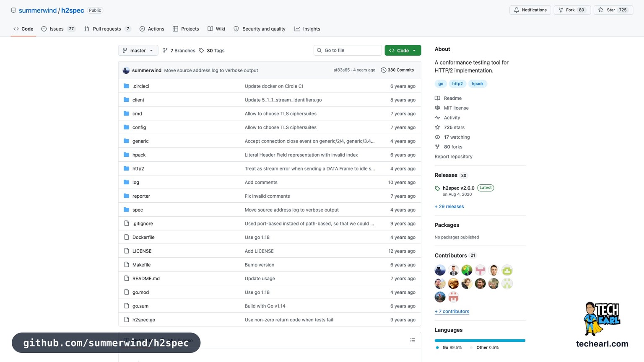Screen dimensions: 644x362
Task: Click Other 0.5% language entry
Action: point(484,347)
